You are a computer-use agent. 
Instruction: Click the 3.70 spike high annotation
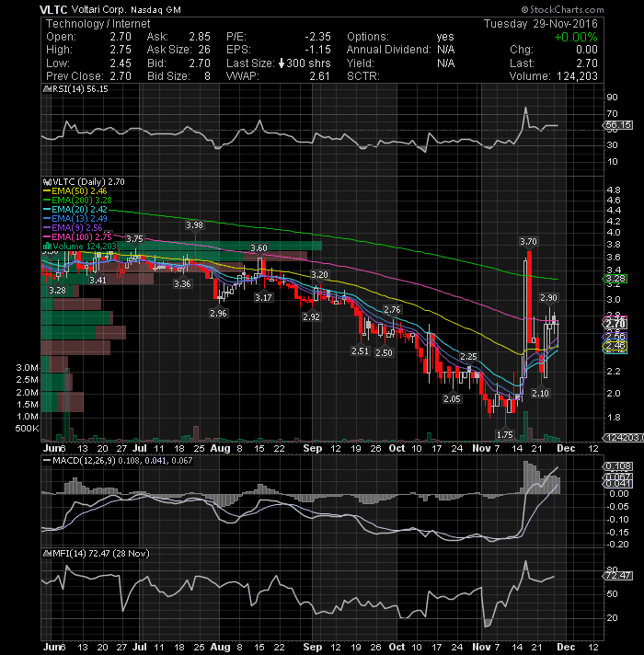point(528,242)
